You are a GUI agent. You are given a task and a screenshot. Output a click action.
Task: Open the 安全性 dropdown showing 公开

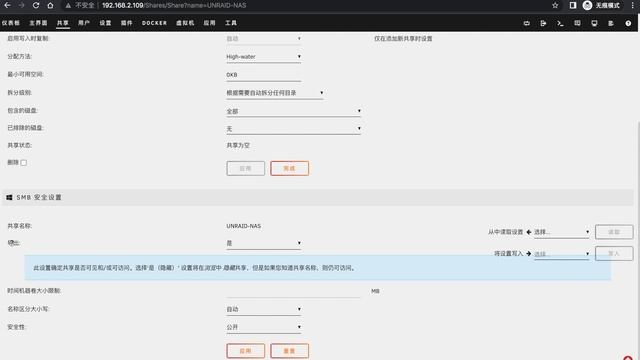[x=264, y=327]
